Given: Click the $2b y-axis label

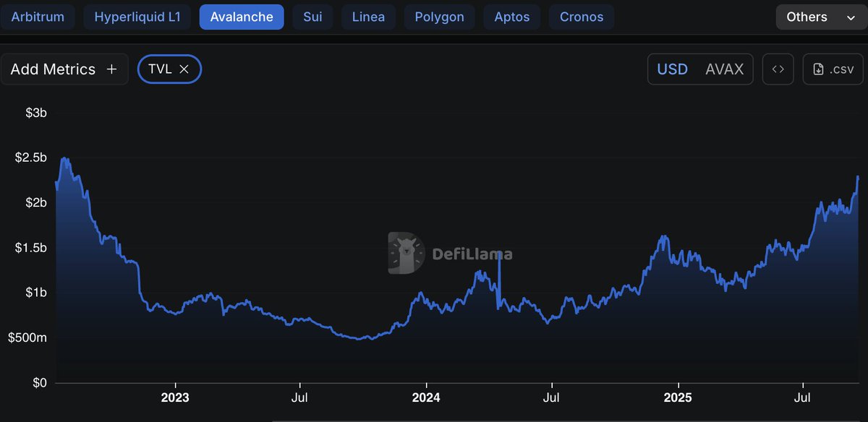Looking at the screenshot, I should tap(36, 202).
